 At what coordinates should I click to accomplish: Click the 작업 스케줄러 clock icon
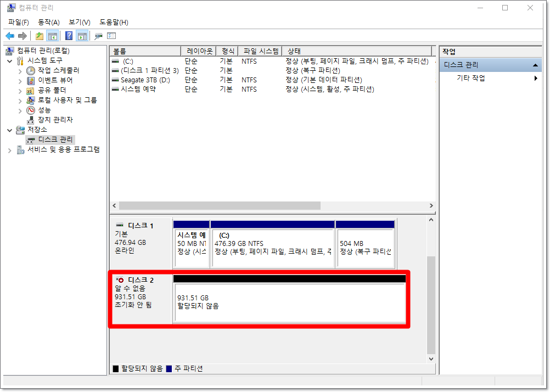point(31,70)
